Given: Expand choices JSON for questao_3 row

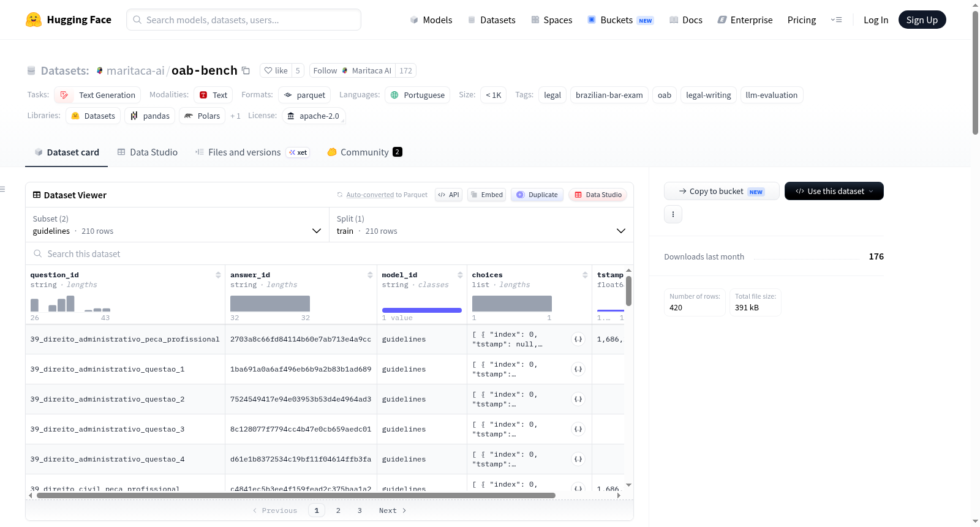Looking at the screenshot, I should (x=578, y=429).
